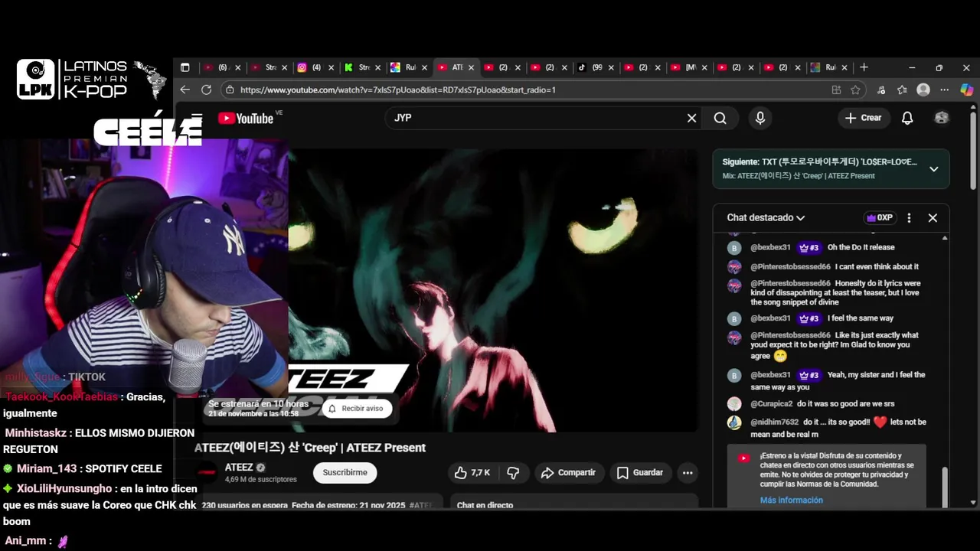Start voice search with microphone
980x551 pixels.
pyautogui.click(x=759, y=118)
